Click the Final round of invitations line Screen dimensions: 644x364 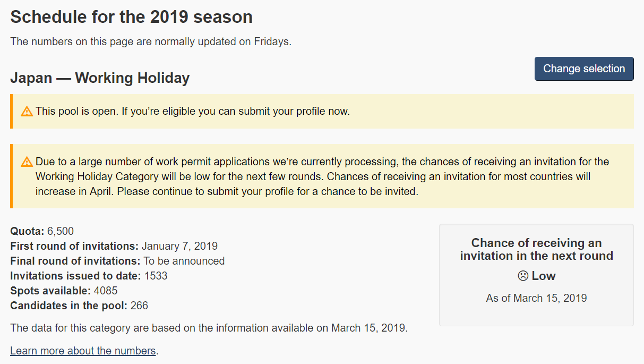[117, 261]
